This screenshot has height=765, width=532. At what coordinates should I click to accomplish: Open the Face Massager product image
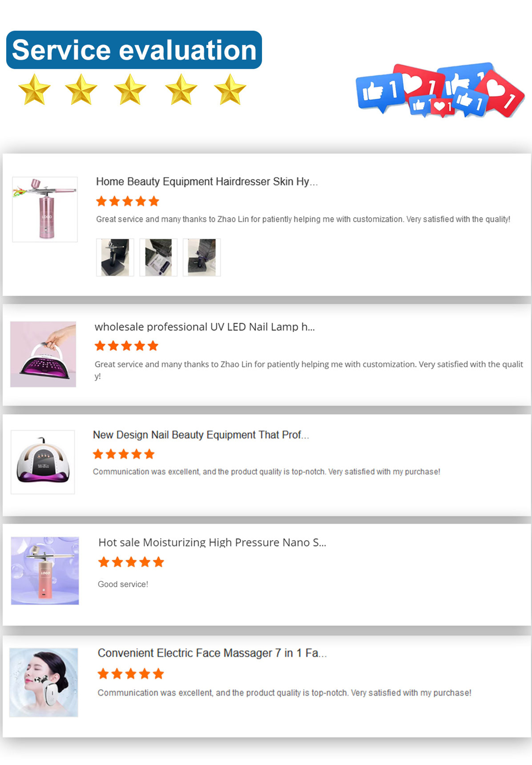(43, 682)
